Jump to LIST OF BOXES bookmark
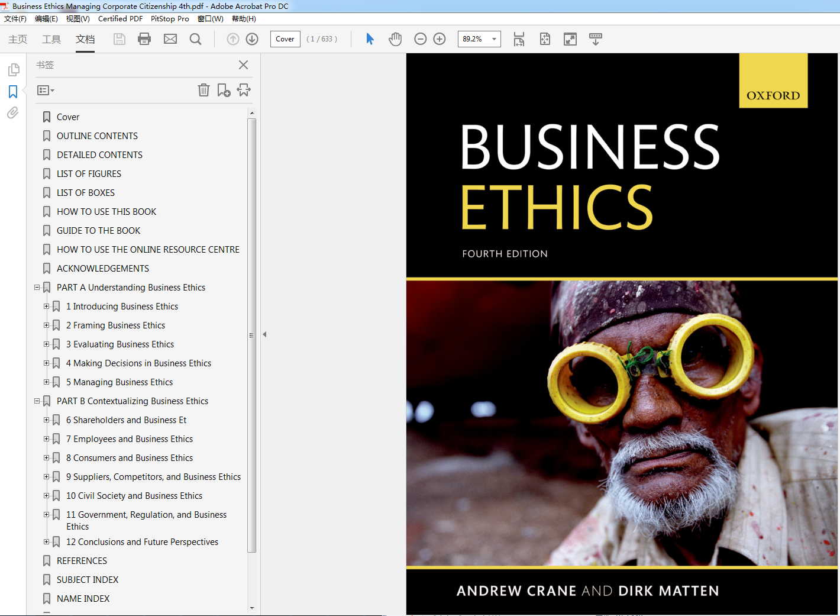 [86, 193]
